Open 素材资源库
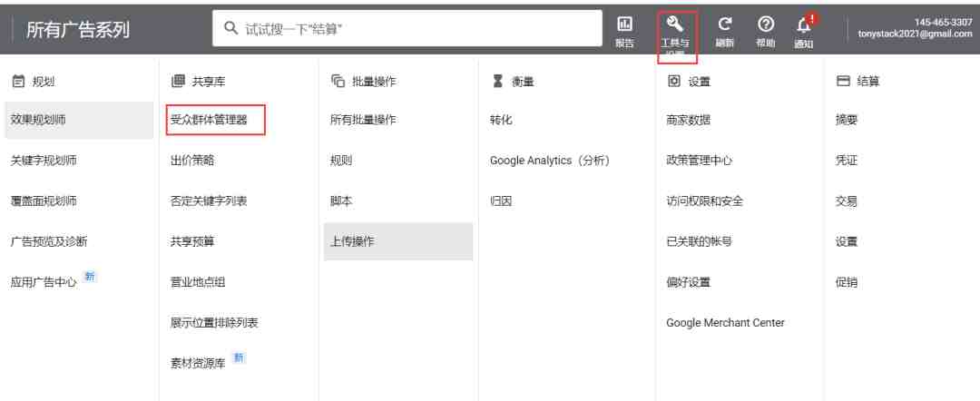The width and height of the screenshot is (980, 401). point(198,364)
